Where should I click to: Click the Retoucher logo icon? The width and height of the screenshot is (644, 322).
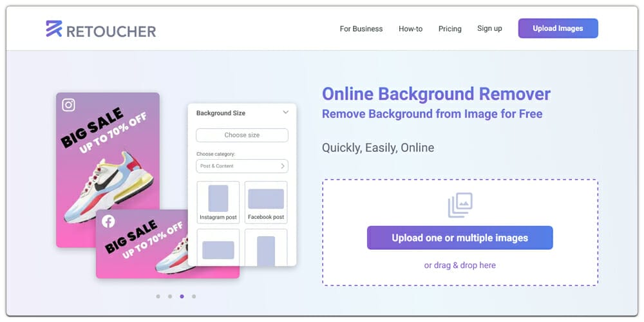click(x=54, y=28)
